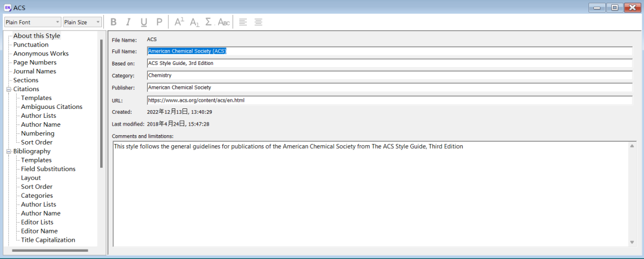Image resolution: width=644 pixels, height=259 pixels.
Task: Click the Based on input field
Action: 390,64
